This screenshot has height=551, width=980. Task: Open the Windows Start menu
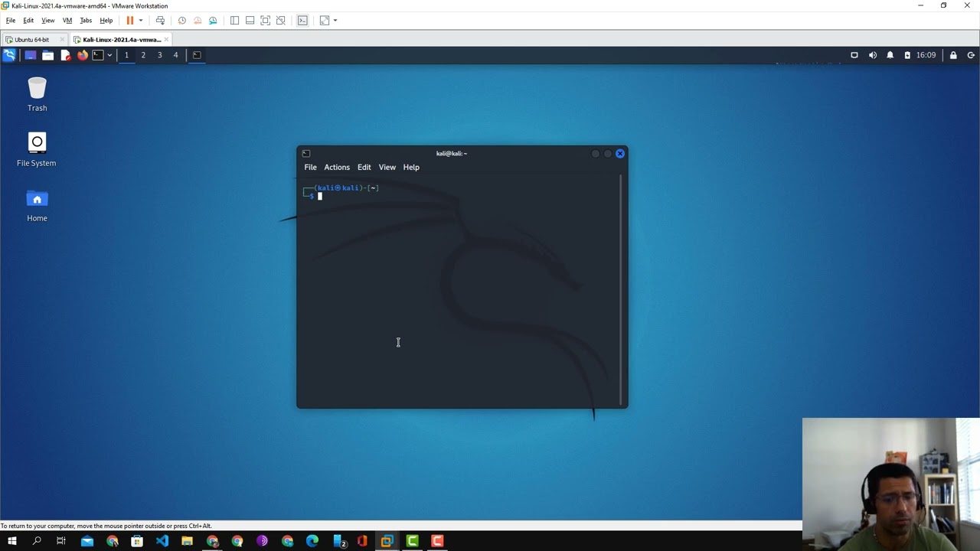pyautogui.click(x=11, y=541)
